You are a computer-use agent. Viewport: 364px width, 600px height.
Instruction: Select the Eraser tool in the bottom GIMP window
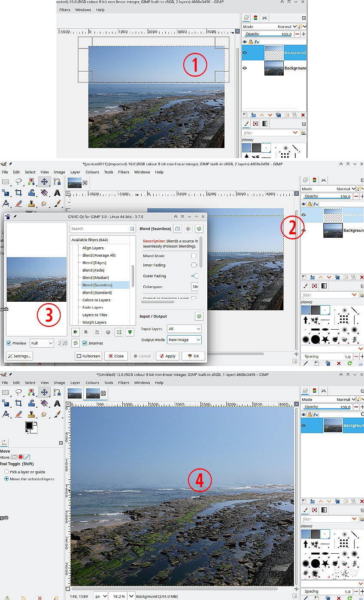18,414
